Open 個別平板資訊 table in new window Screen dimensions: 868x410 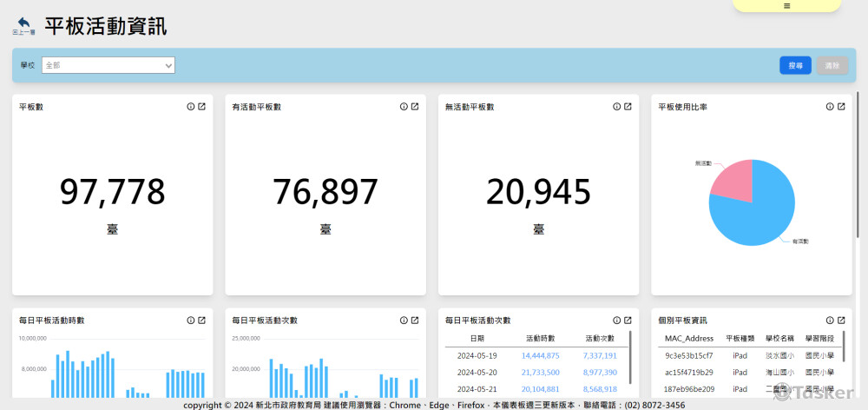[x=841, y=321]
